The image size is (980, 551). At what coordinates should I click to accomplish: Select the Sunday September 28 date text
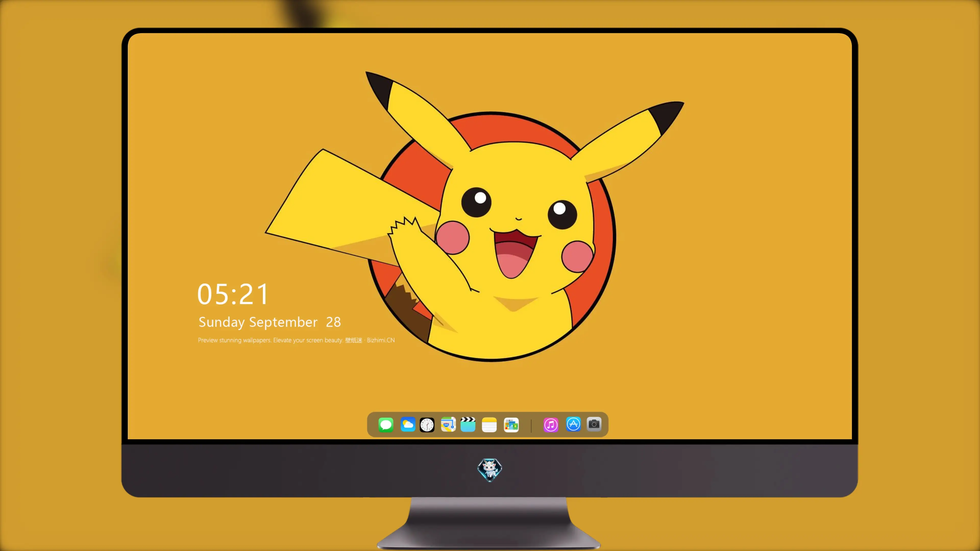coord(270,322)
